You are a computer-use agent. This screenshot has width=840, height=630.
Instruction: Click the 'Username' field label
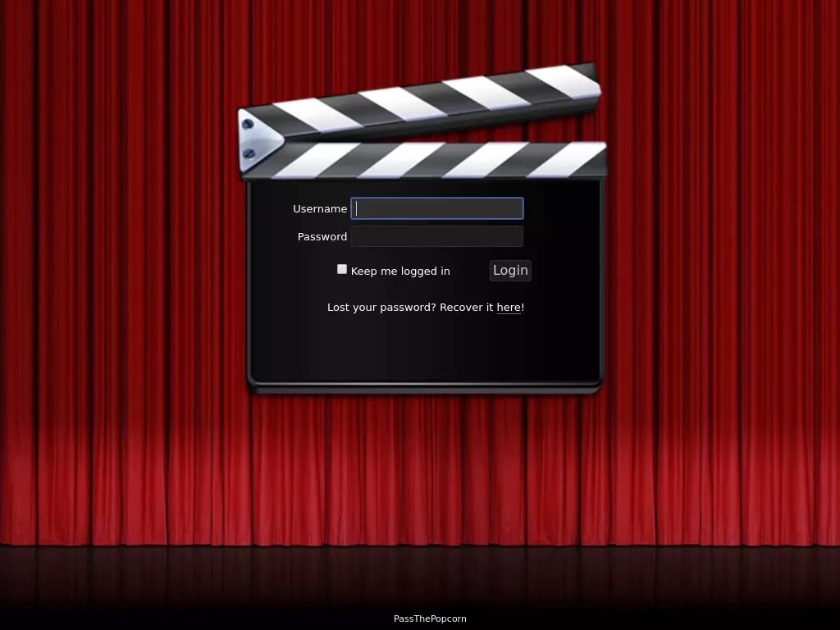pos(320,209)
